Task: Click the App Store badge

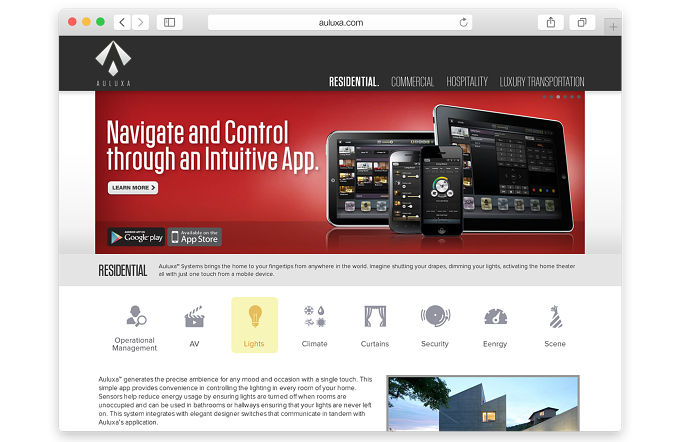Action: coord(195,237)
